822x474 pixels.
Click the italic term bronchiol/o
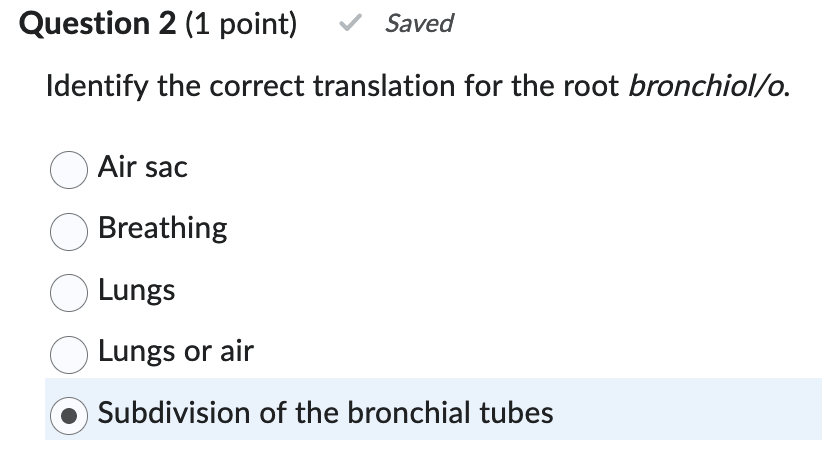pos(709,87)
